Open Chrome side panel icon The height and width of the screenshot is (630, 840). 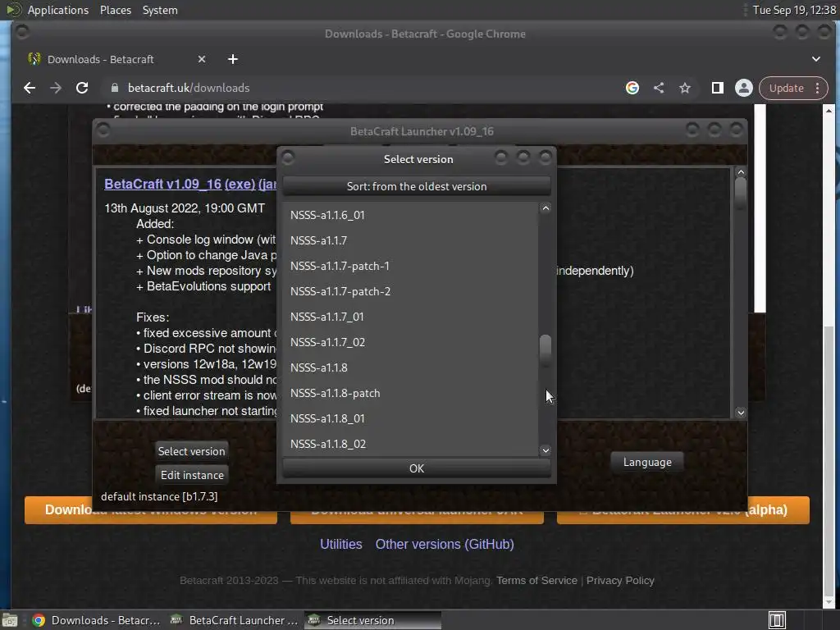[x=717, y=88]
